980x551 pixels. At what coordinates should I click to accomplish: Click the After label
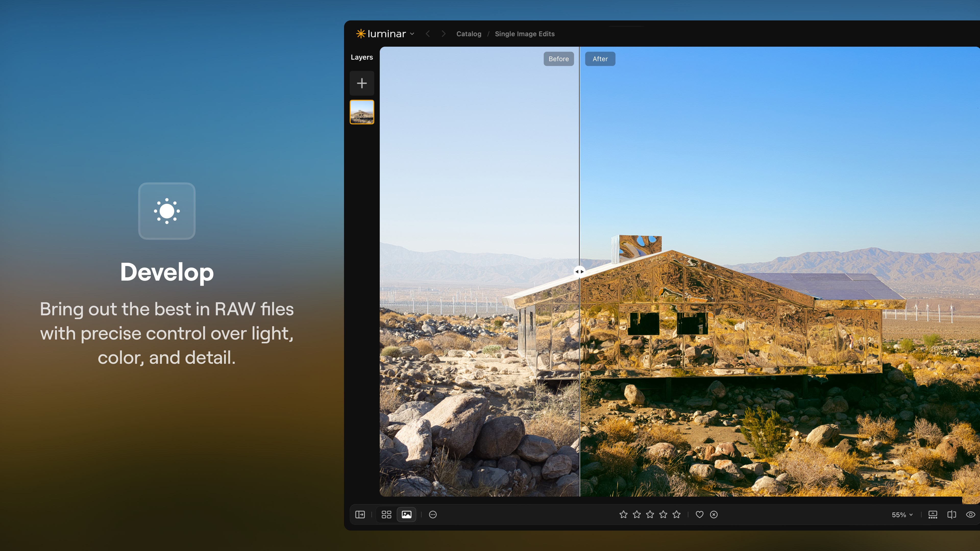[600, 59]
